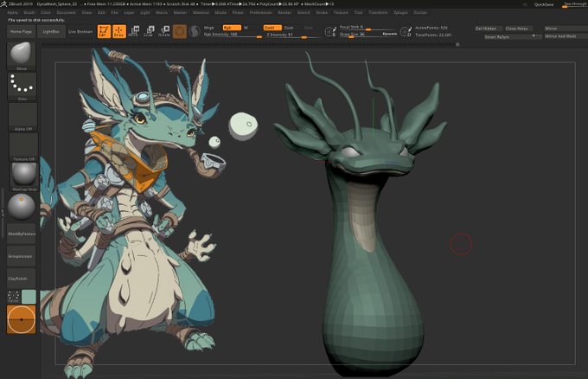This screenshot has width=588, height=379.
Task: Select the Scale transform tool
Action: 149,31
